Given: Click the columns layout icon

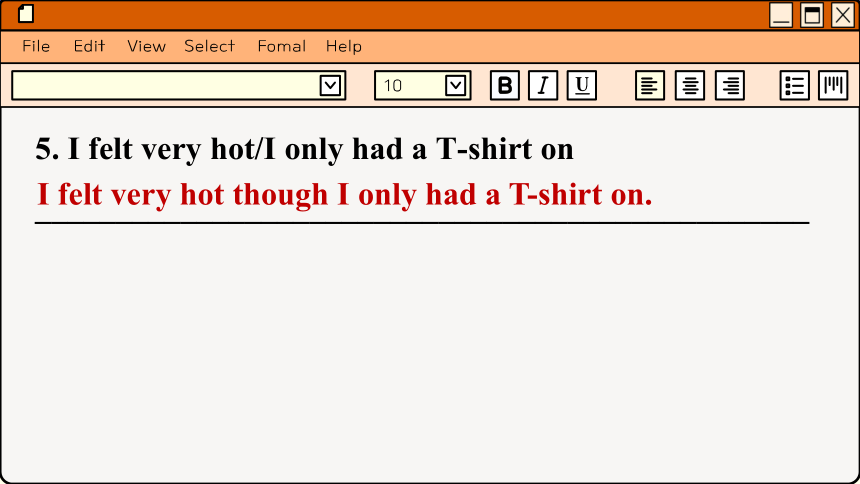Looking at the screenshot, I should point(833,85).
